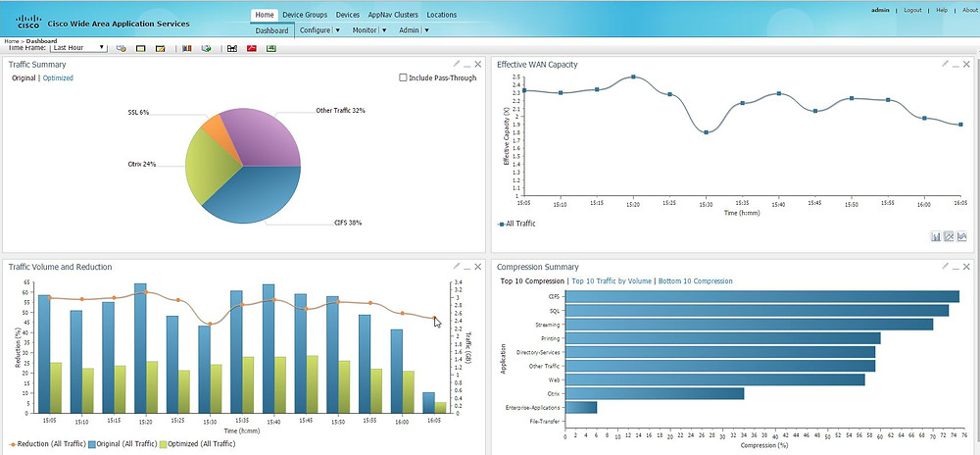Click the monitor with green arrow toolbar icon

pyautogui.click(x=206, y=48)
